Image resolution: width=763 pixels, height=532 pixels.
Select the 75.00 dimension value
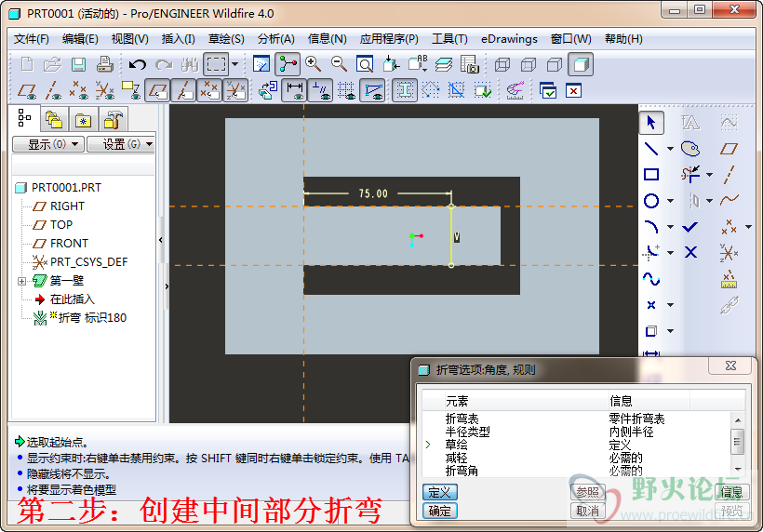click(373, 193)
